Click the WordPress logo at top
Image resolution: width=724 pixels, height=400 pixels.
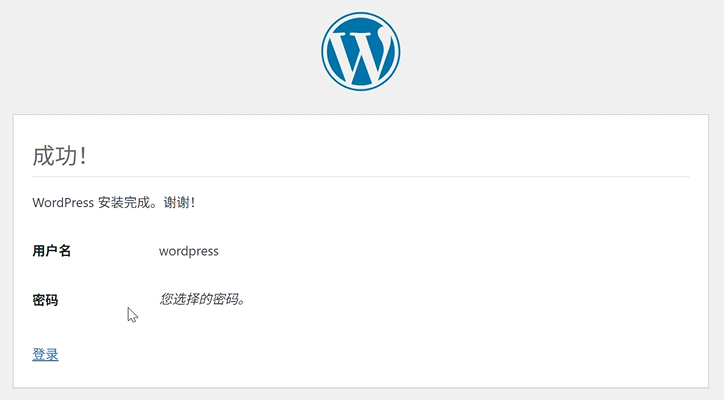pos(361,51)
